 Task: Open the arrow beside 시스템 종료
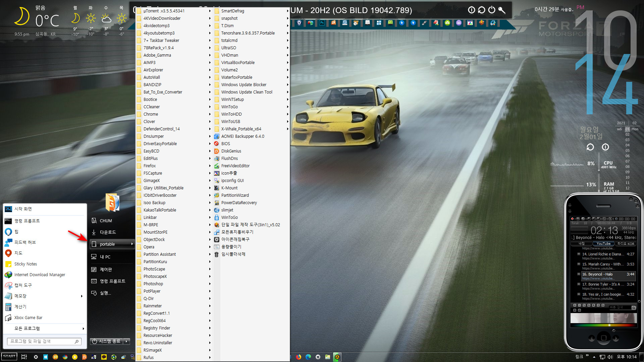(126, 341)
